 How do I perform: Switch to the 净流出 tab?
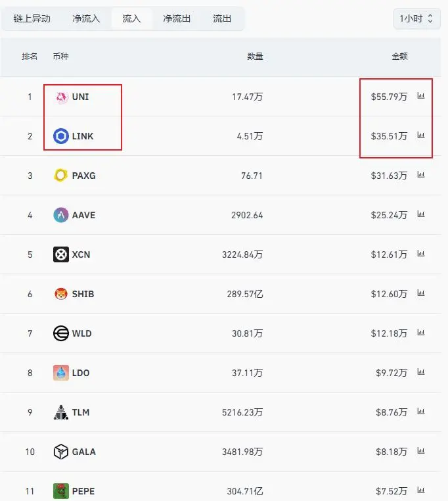(177, 19)
